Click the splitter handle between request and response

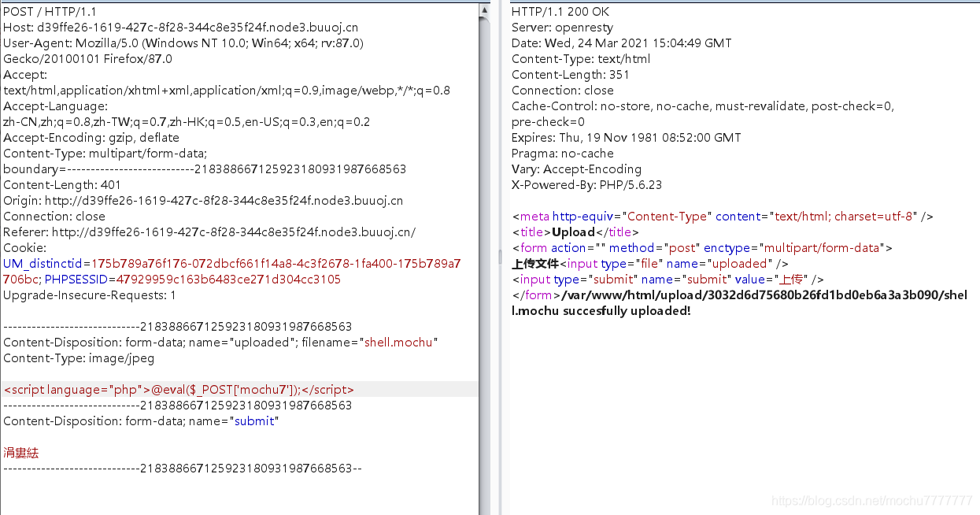click(500, 256)
